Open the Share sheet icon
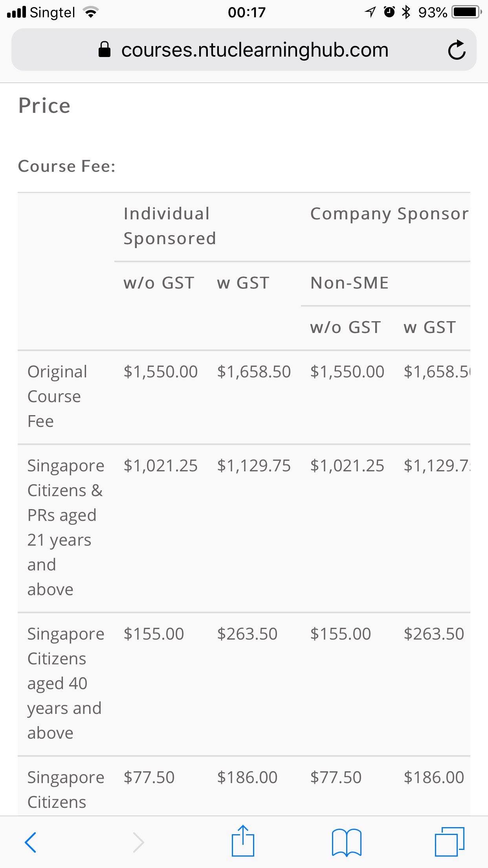Image resolution: width=488 pixels, height=868 pixels. (x=243, y=841)
